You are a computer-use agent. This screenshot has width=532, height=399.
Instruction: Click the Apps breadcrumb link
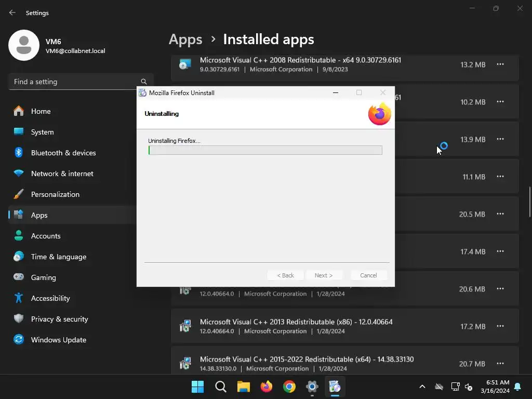[x=185, y=39]
